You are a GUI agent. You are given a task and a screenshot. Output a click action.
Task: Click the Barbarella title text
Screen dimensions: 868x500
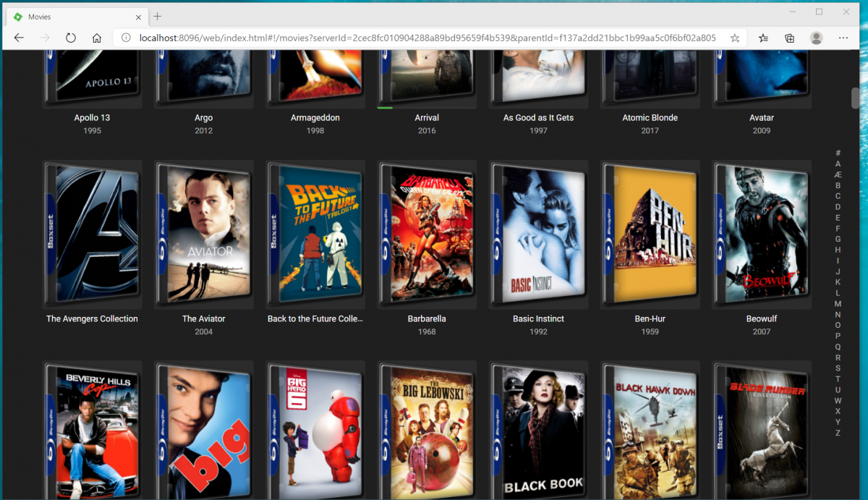(427, 318)
